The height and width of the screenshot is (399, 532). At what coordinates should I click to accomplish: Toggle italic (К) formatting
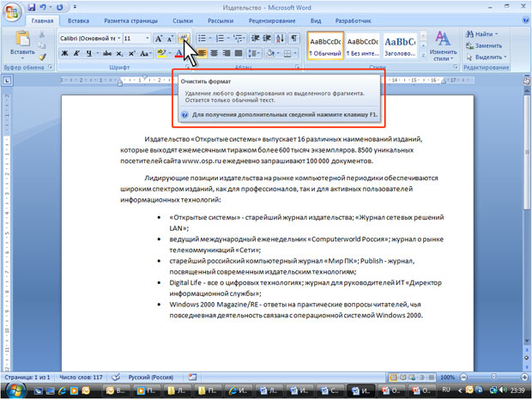pos(76,53)
